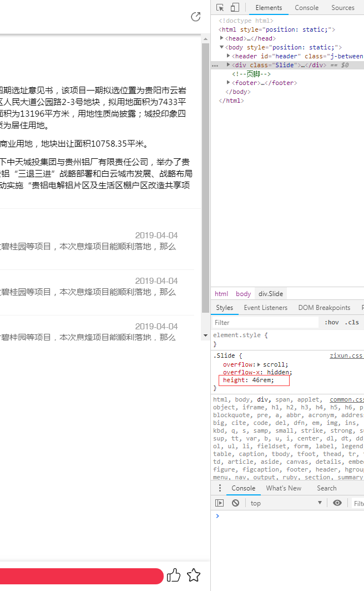Click the star favorite icon
364x591 pixels.
coord(194,575)
